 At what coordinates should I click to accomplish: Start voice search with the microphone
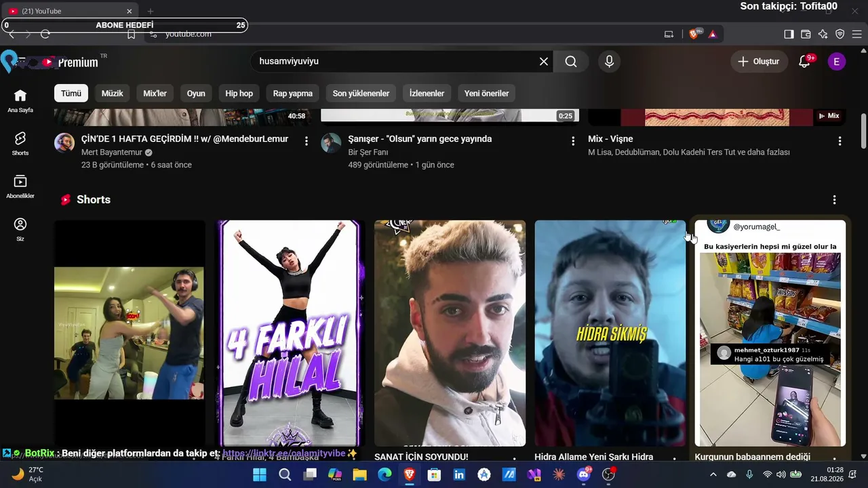click(x=609, y=62)
